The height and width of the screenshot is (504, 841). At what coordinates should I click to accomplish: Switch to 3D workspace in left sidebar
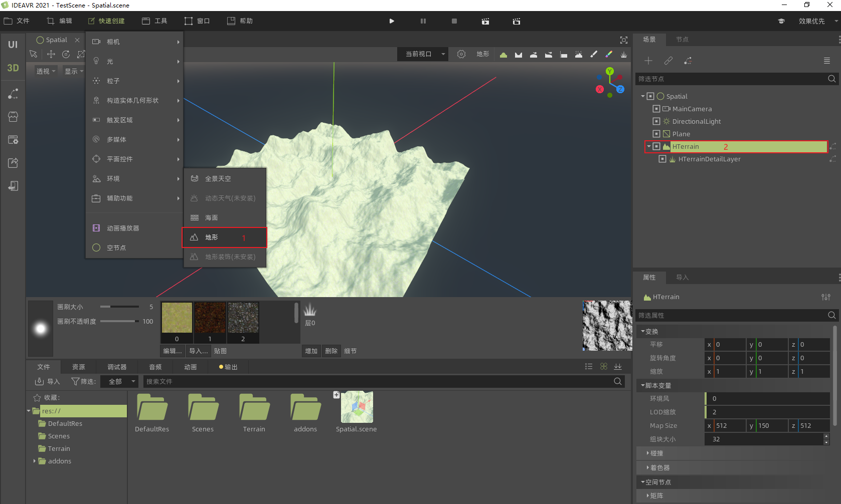[13, 68]
